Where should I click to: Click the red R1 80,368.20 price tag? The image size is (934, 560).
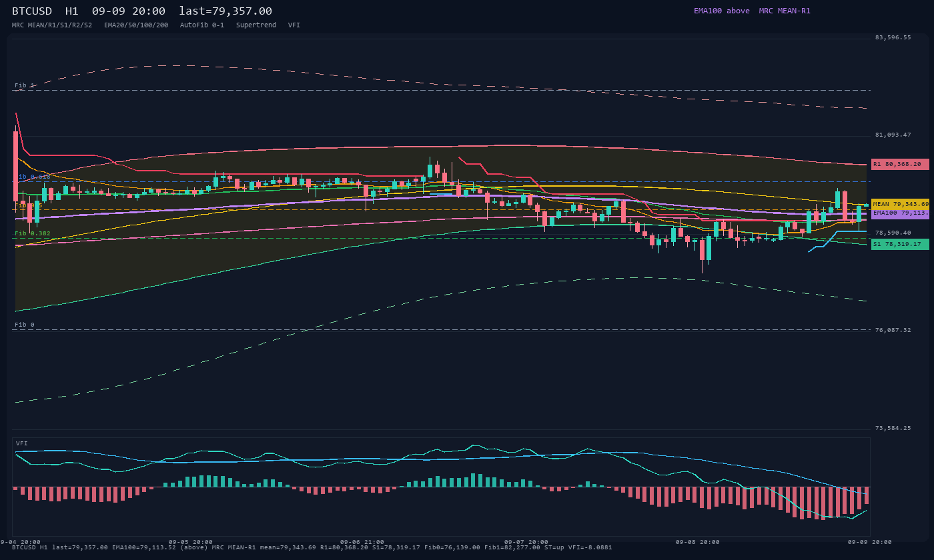900,164
